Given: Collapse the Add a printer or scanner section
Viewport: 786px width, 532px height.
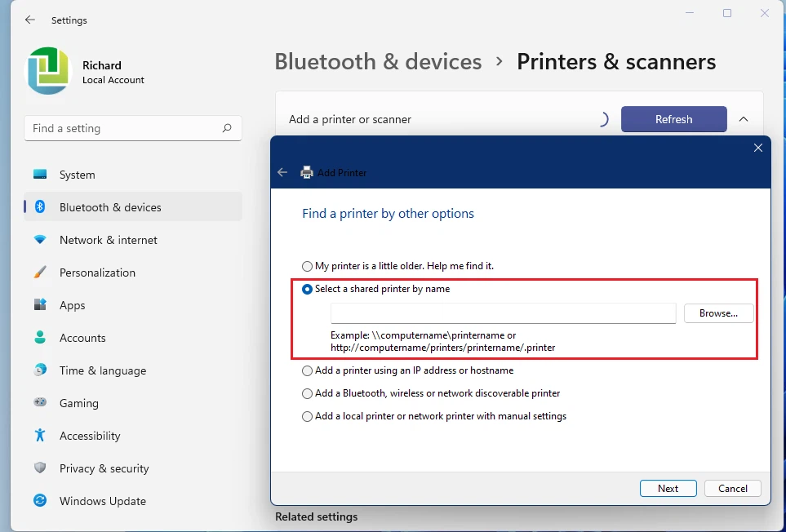Looking at the screenshot, I should click(x=744, y=119).
